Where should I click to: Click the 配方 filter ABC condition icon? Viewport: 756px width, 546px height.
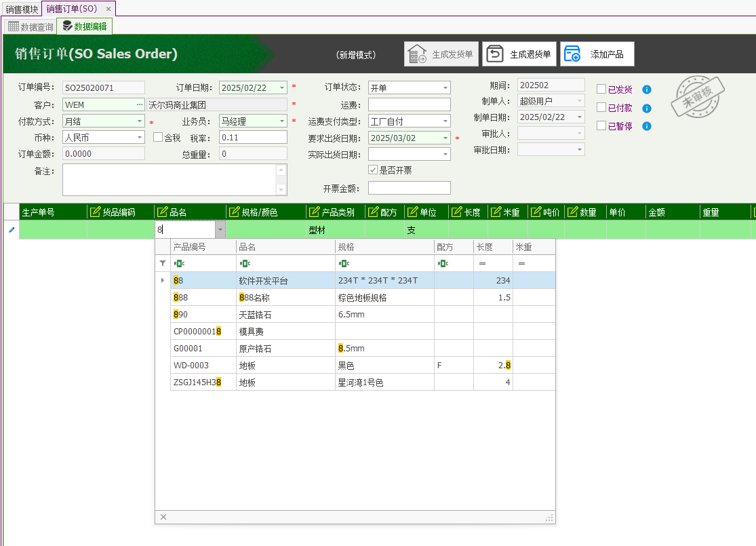point(443,263)
